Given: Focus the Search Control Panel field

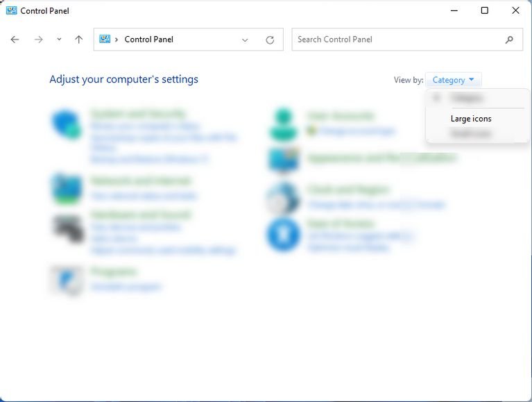Looking at the screenshot, I should pyautogui.click(x=399, y=40).
